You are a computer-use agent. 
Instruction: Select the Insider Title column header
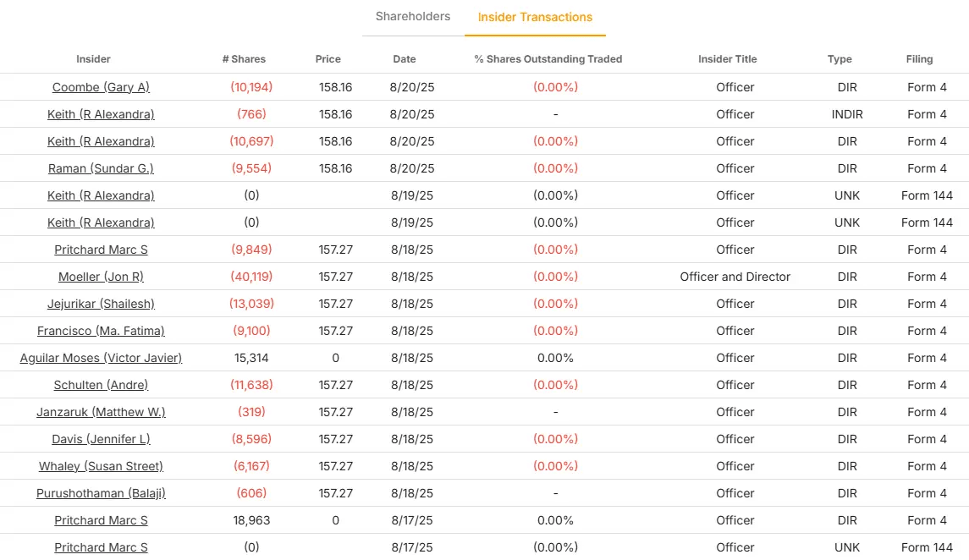[x=727, y=59]
